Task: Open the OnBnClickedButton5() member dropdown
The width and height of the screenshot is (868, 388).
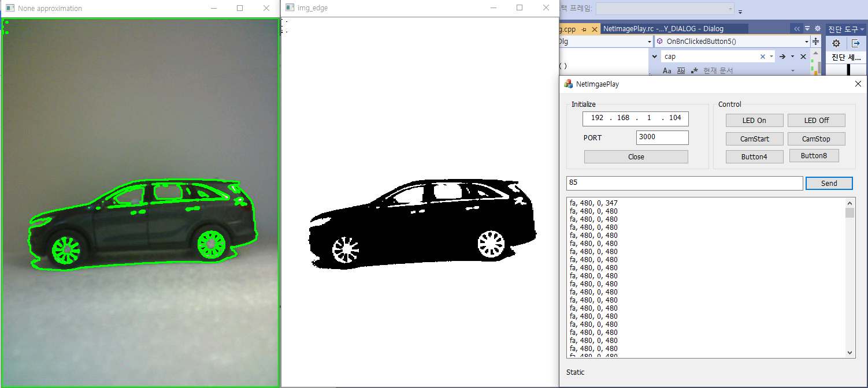Action: [x=807, y=42]
